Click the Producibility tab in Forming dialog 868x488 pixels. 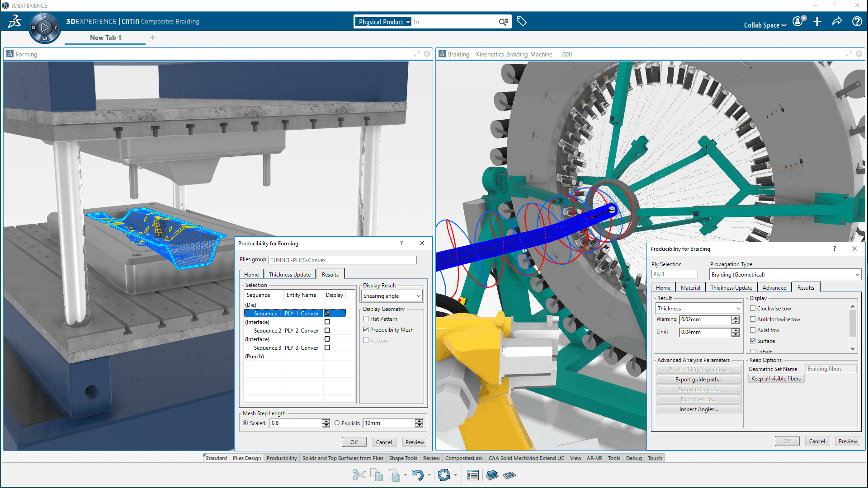point(281,458)
